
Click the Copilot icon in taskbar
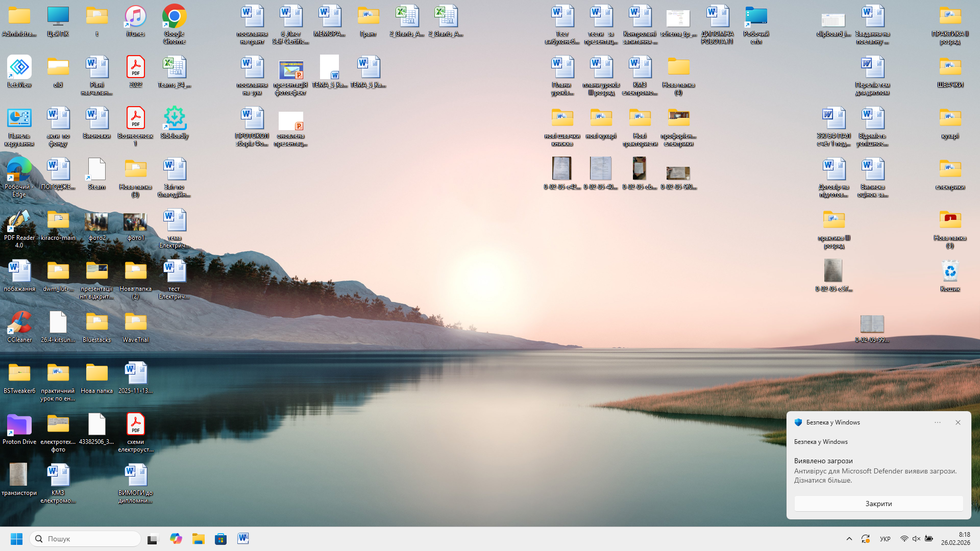[x=176, y=539]
